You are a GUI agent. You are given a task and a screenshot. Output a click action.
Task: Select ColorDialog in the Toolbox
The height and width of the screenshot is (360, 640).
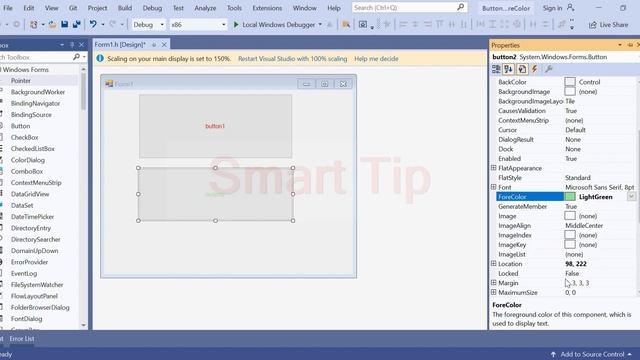coord(28,160)
